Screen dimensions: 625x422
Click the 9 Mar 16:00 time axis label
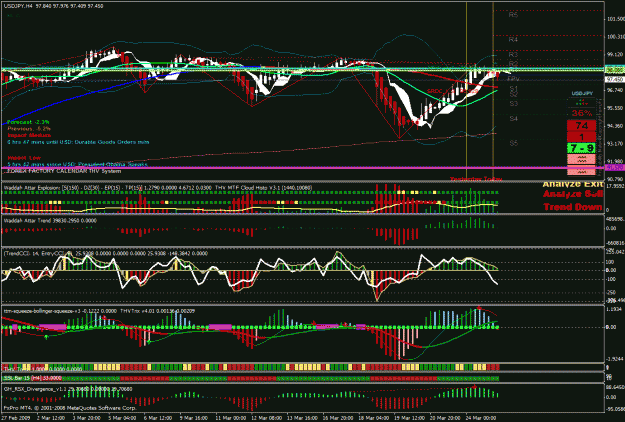194,418
